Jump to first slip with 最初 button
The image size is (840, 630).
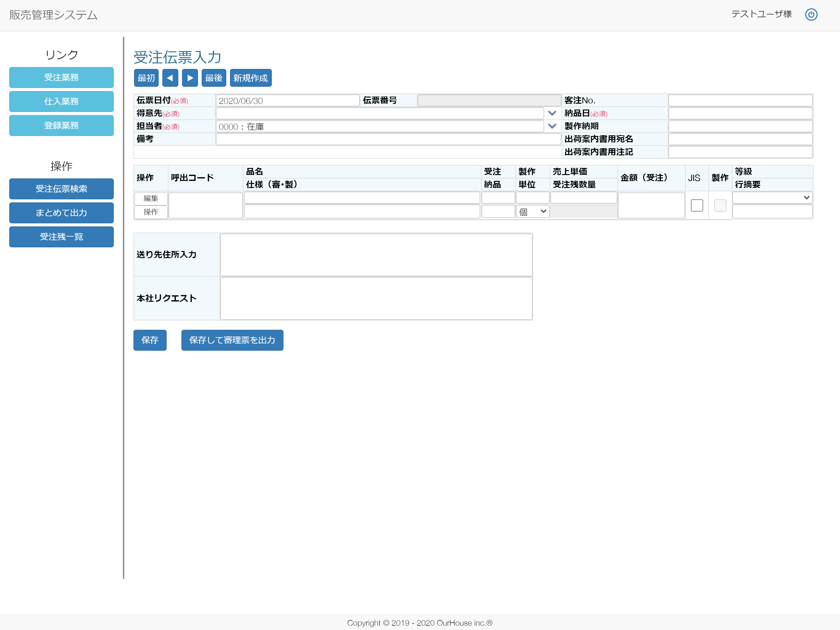point(146,78)
